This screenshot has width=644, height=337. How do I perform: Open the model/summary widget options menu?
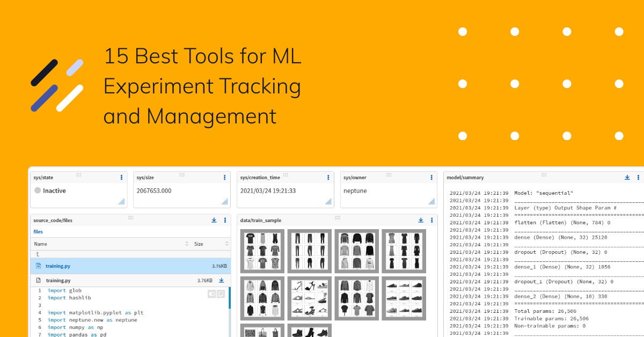click(640, 177)
